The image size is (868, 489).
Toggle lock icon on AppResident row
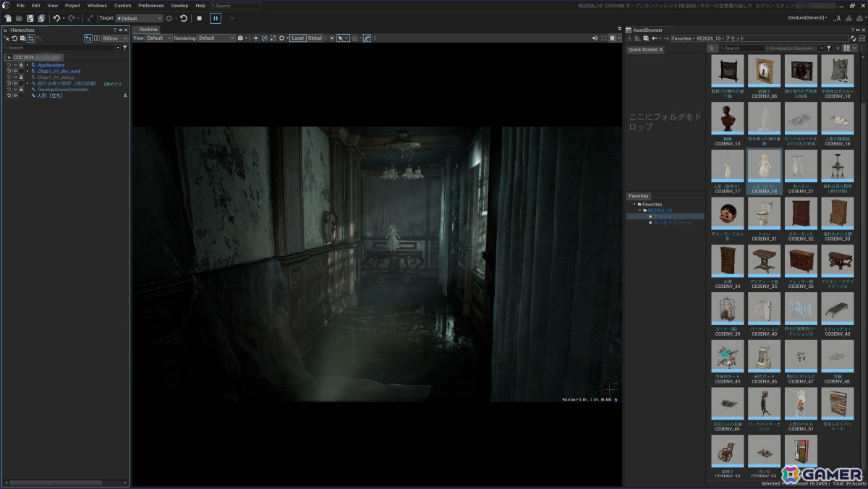tap(21, 65)
